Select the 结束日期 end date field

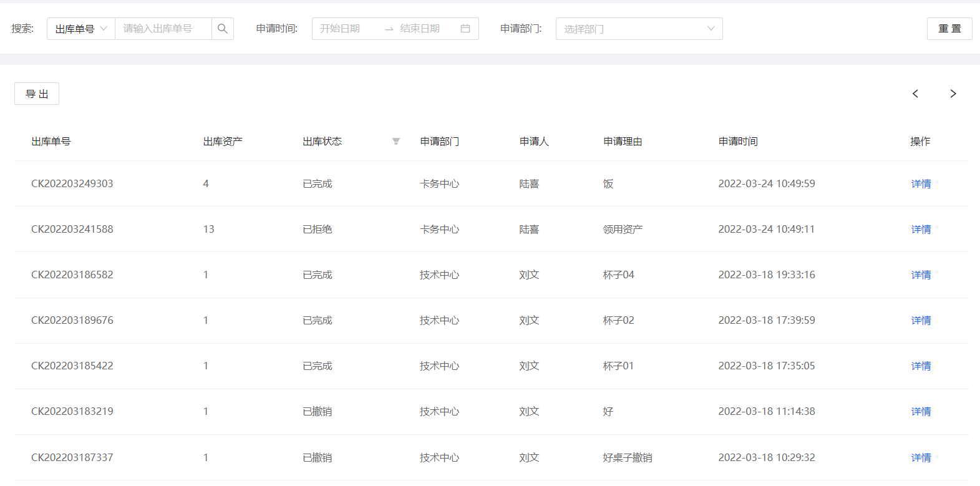425,29
